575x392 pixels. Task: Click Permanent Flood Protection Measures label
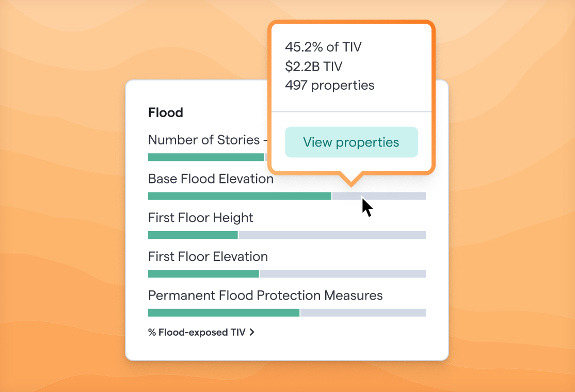click(x=265, y=295)
